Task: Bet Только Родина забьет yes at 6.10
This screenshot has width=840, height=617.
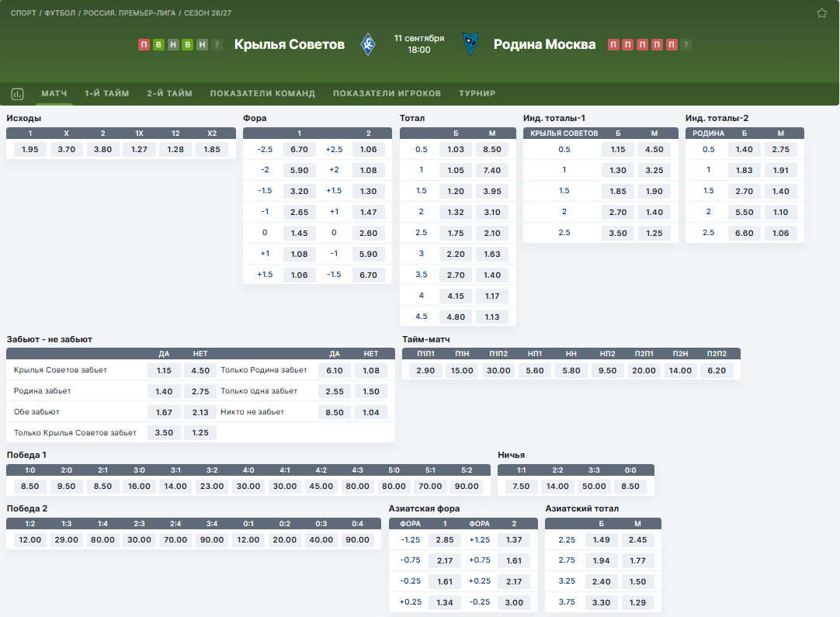Action: 335,371
